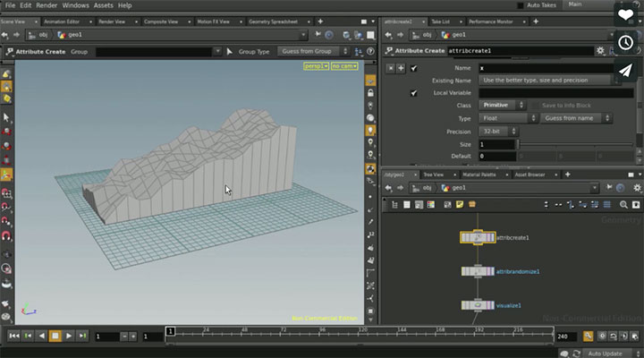Step forward one frame
The width and height of the screenshot is (644, 358).
click(82, 337)
